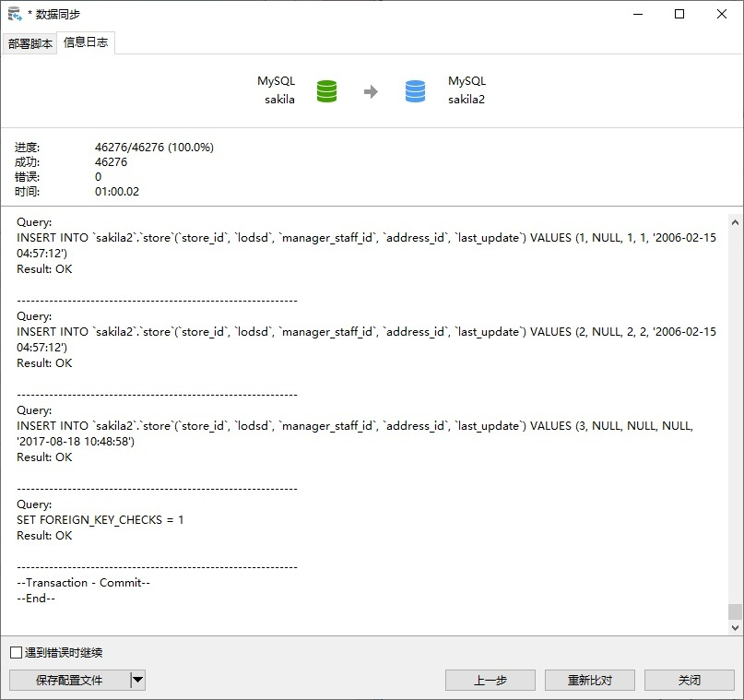744x700 pixels.
Task: Click the blue target database icon
Action: pos(415,91)
